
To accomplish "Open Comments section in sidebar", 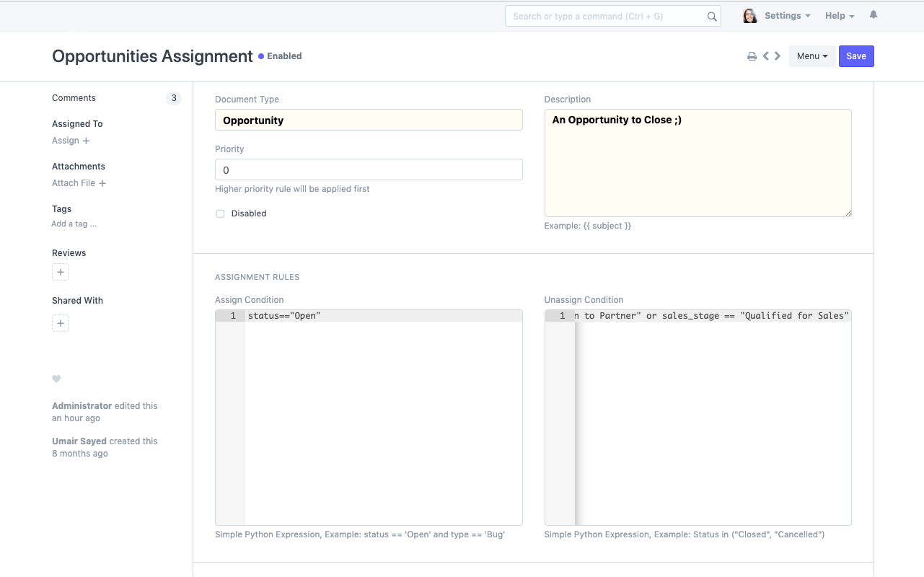I will (x=74, y=98).
